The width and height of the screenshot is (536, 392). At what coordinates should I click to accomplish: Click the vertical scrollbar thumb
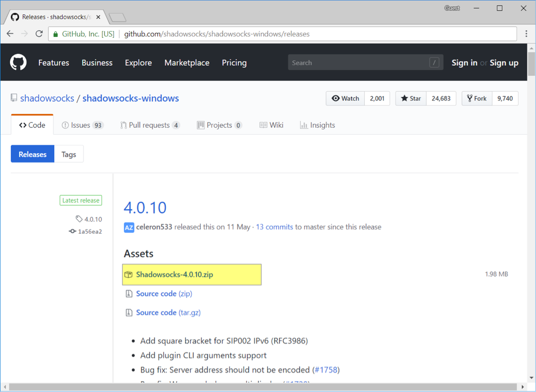pyautogui.click(x=531, y=64)
